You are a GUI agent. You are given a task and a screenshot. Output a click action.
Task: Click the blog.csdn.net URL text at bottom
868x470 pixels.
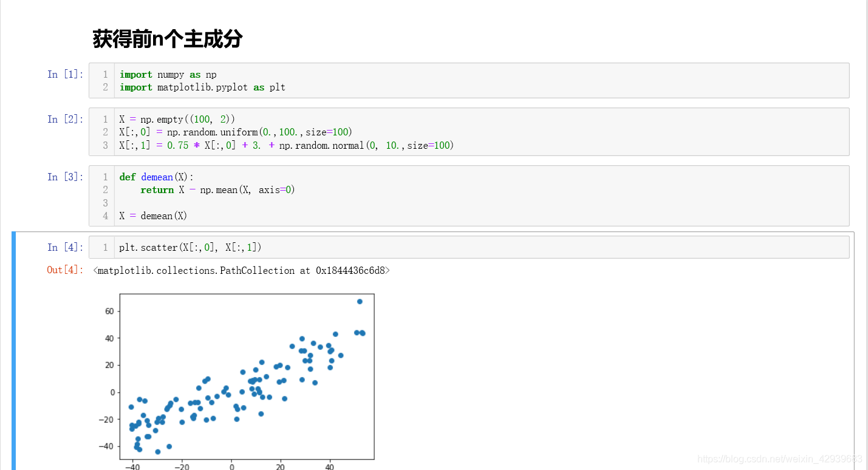pyautogui.click(x=780, y=459)
